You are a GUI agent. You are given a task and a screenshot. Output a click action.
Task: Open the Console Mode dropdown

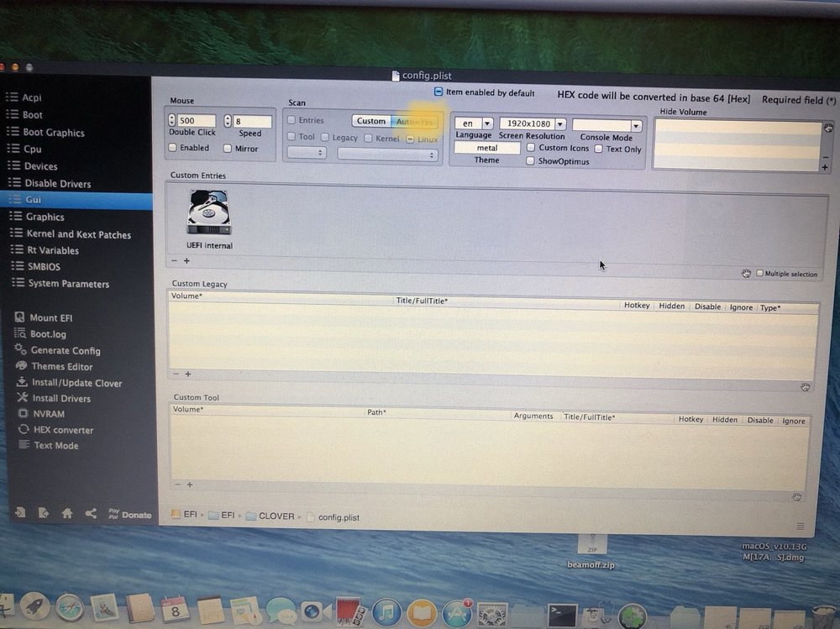click(606, 125)
